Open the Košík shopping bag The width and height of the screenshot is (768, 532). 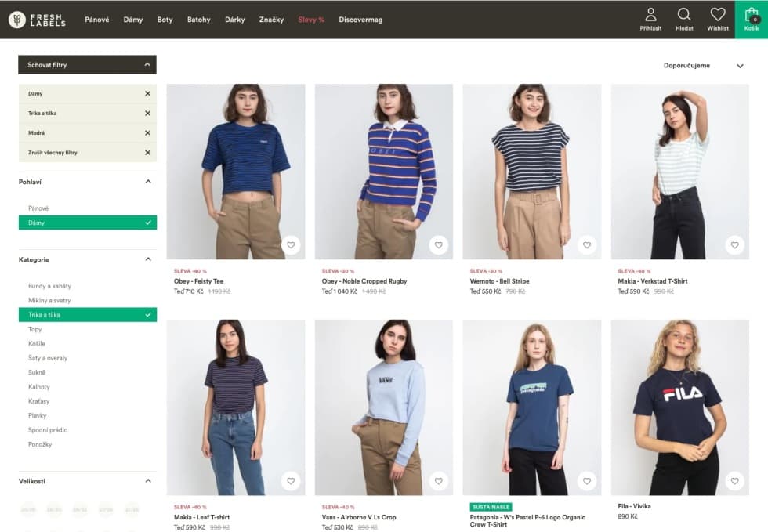pyautogui.click(x=752, y=20)
